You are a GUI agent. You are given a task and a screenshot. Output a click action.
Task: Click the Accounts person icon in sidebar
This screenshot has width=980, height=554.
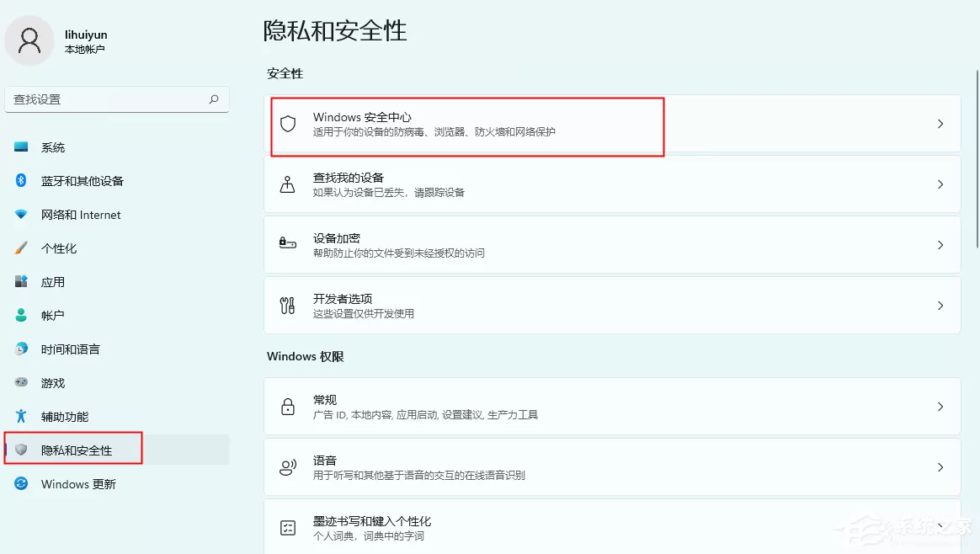(x=21, y=315)
